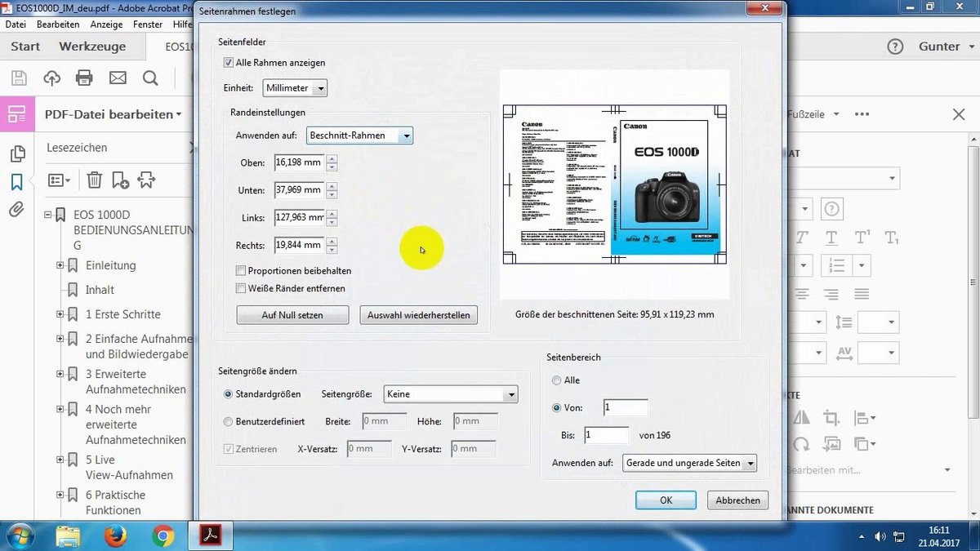Print the document via printer icon
Screen dimensions: 980x551
point(84,77)
